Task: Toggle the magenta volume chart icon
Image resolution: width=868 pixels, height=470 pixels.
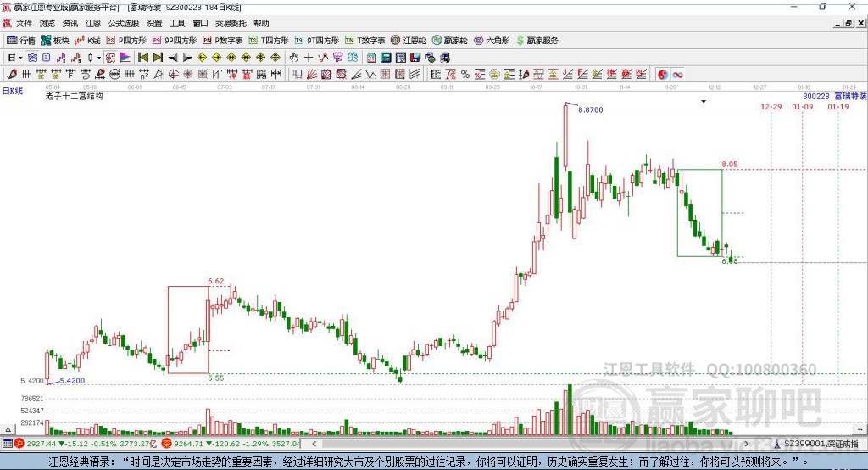Action: (x=125, y=58)
